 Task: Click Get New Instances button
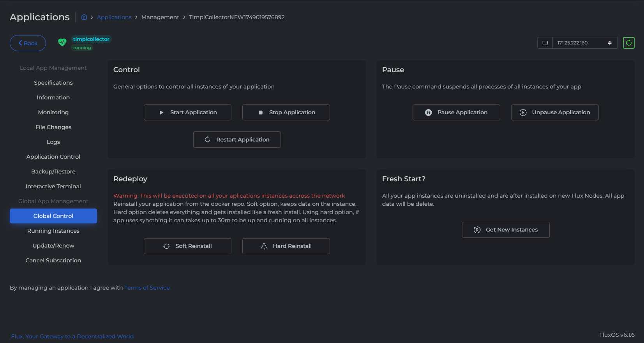pyautogui.click(x=506, y=230)
